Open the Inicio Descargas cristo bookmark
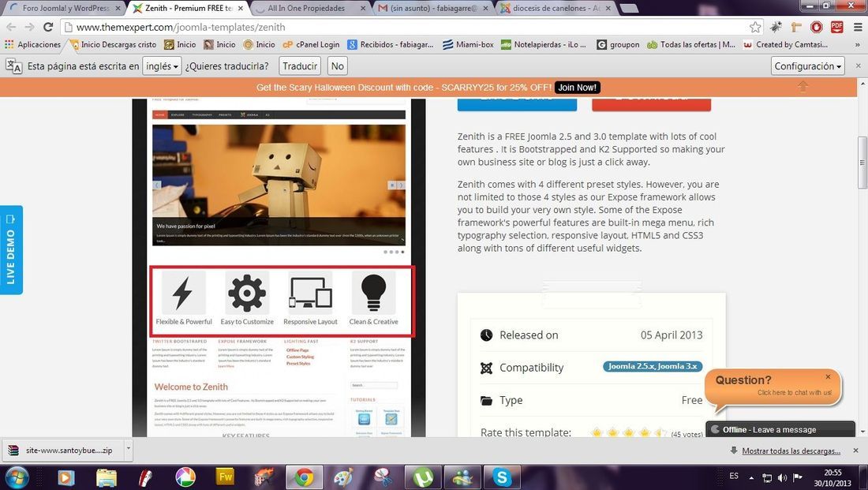Viewport: 868px width, 490px height. (x=113, y=44)
